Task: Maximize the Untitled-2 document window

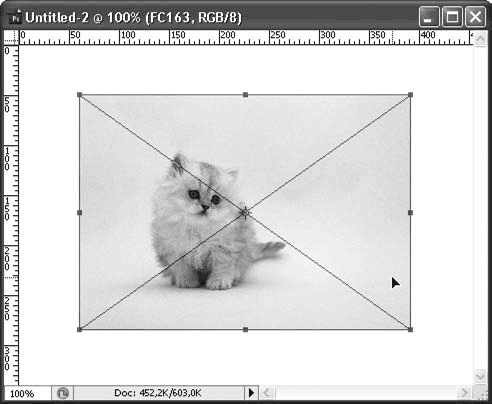Action: click(452, 17)
